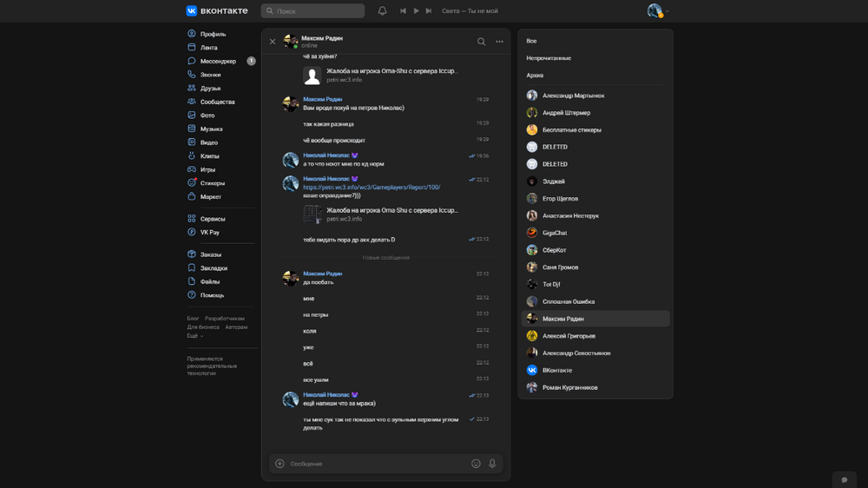Viewport: 868px width, 488px height.
Task: Record a voice message with microphone
Action: pyautogui.click(x=492, y=464)
